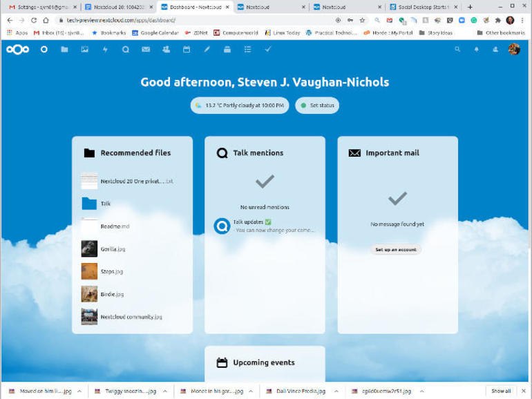Click the address bar URL

pyautogui.click(x=121, y=20)
